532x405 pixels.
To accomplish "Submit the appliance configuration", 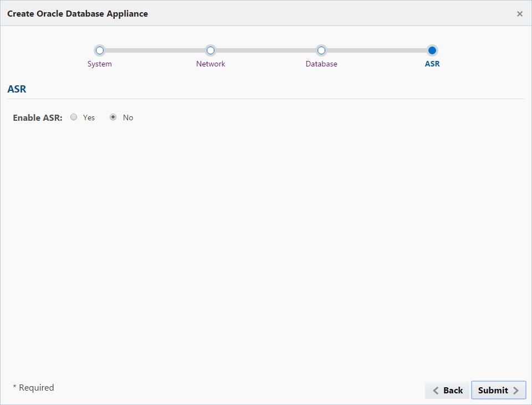I will coord(498,390).
